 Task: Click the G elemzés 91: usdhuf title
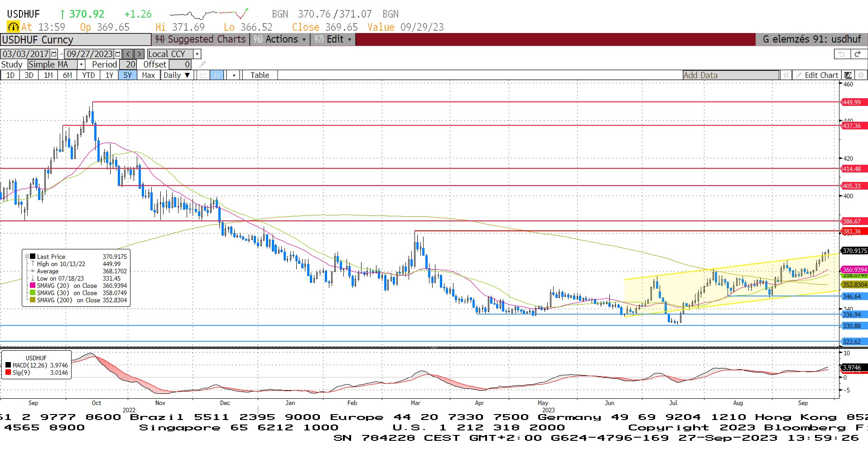pos(812,39)
